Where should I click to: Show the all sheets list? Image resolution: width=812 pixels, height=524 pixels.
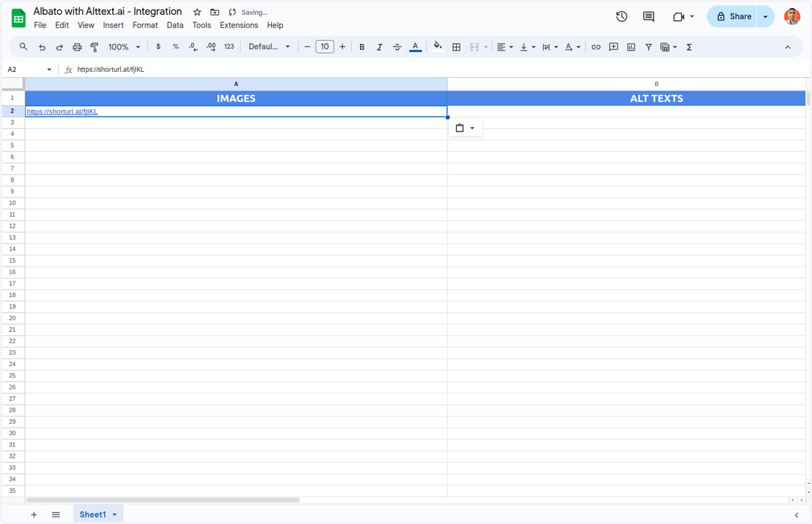point(55,515)
